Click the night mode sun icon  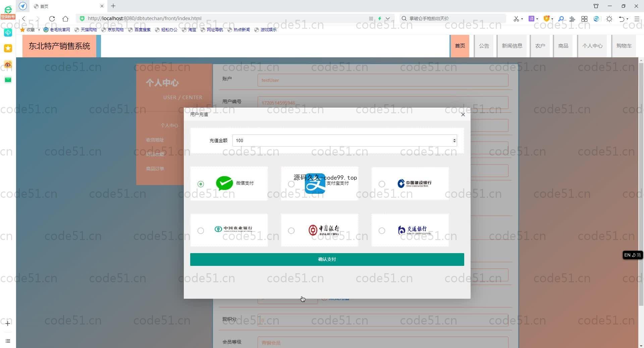coord(609,19)
